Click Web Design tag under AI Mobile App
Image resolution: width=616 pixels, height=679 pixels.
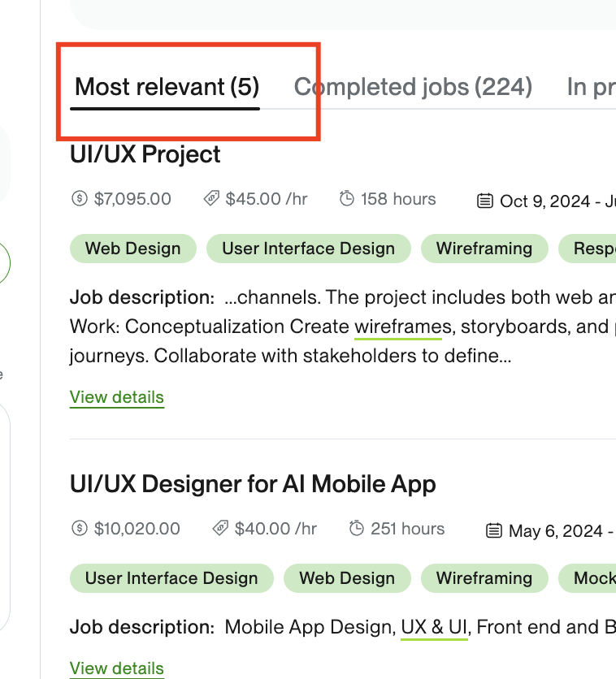[x=347, y=578]
